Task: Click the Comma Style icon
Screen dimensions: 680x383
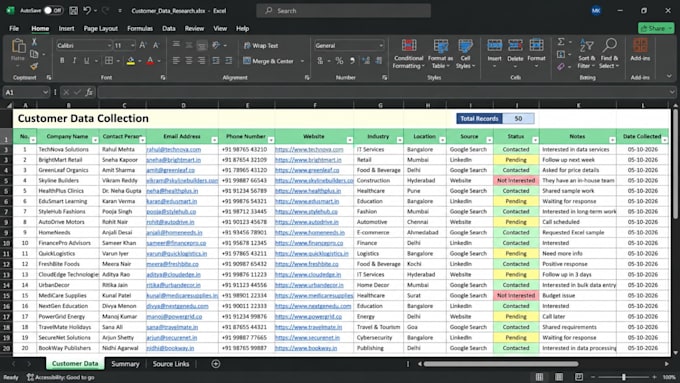Action: tap(352, 61)
